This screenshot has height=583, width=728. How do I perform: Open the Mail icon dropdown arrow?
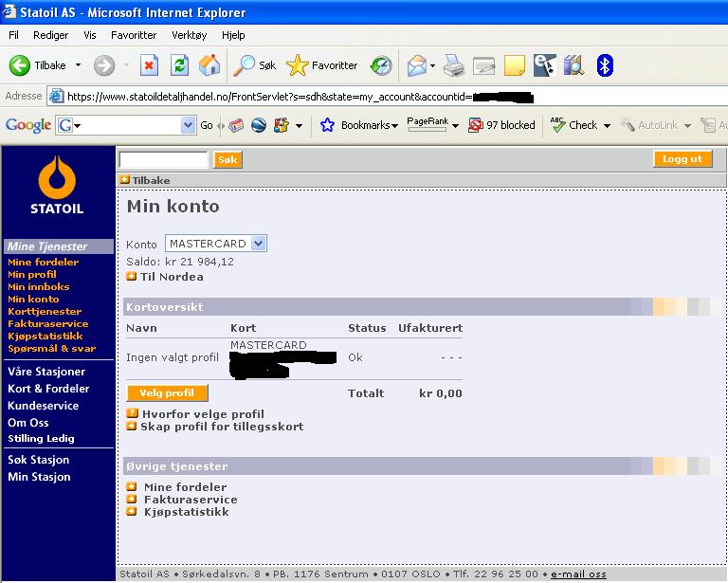click(x=432, y=66)
